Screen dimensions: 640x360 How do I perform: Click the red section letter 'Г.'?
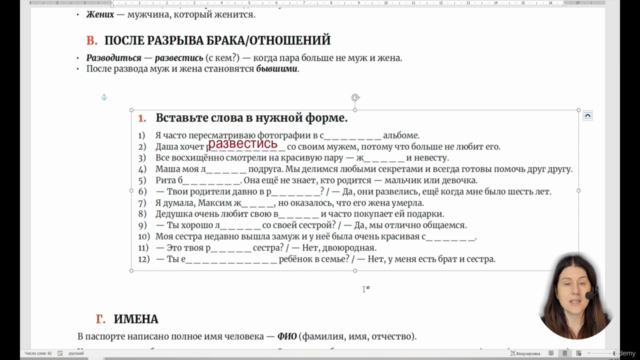pyautogui.click(x=100, y=319)
